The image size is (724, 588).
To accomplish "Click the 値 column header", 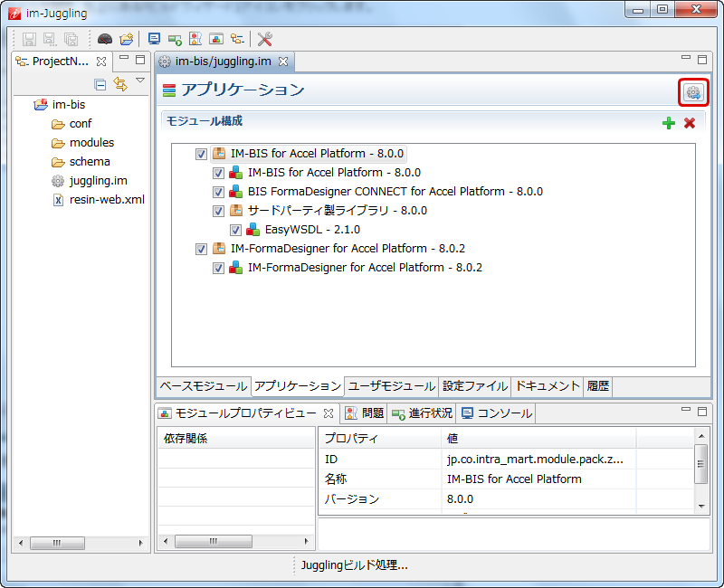I will coord(538,438).
